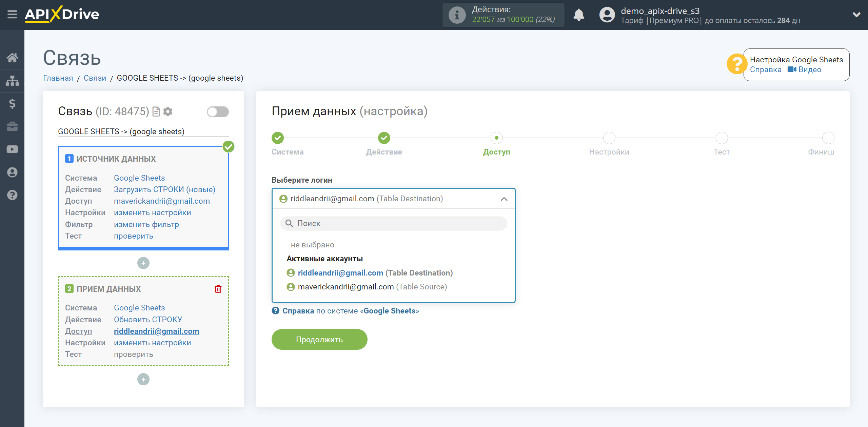This screenshot has width=868, height=427.
Task: Go to Home in the sidebar
Action: tap(12, 58)
